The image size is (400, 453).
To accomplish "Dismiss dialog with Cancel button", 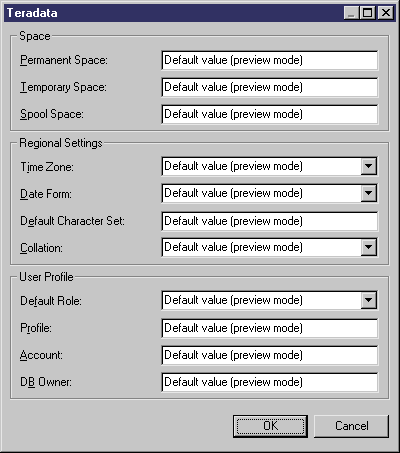I will click(352, 426).
